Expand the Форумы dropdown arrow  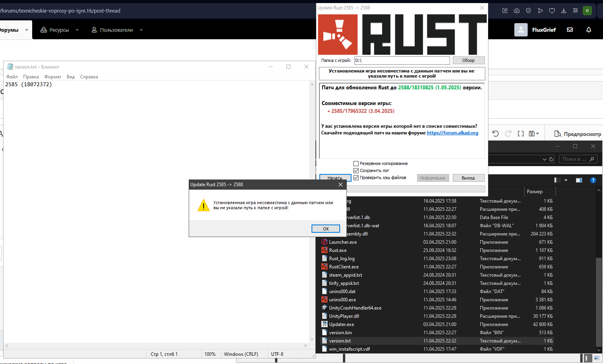point(27,30)
